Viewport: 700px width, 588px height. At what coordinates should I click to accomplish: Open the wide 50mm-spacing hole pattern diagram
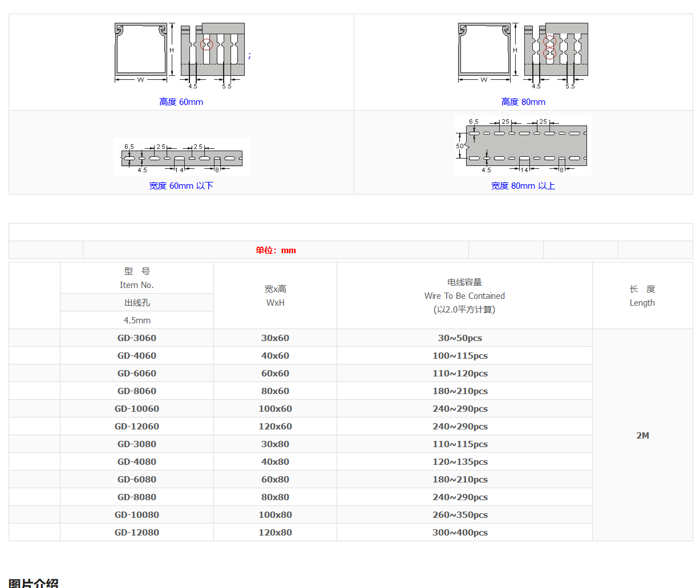click(x=523, y=145)
